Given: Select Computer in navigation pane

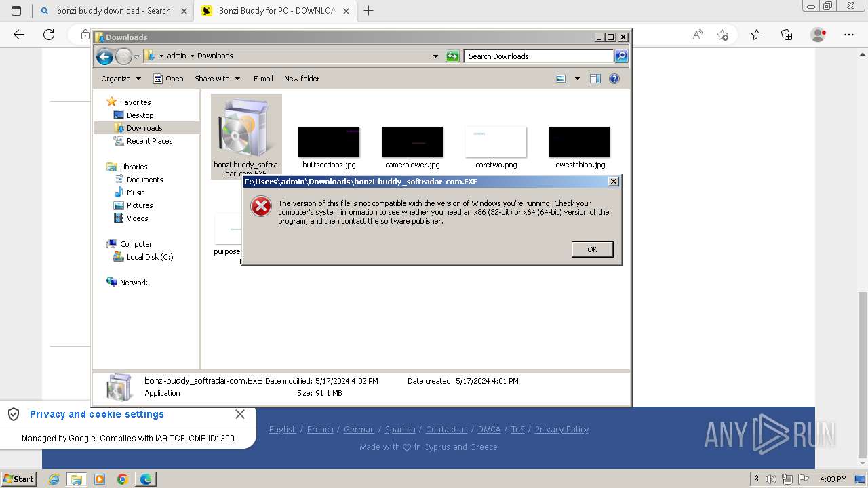Looking at the screenshot, I should click(136, 244).
